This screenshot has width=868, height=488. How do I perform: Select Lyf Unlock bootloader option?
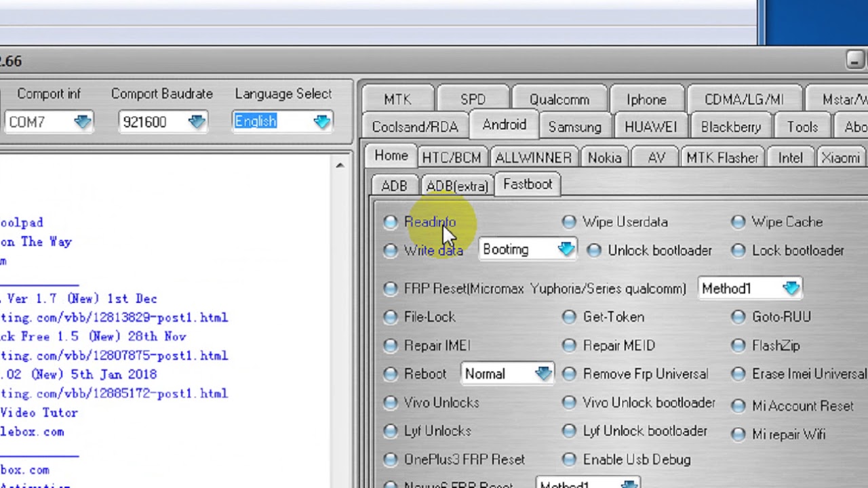[569, 431]
